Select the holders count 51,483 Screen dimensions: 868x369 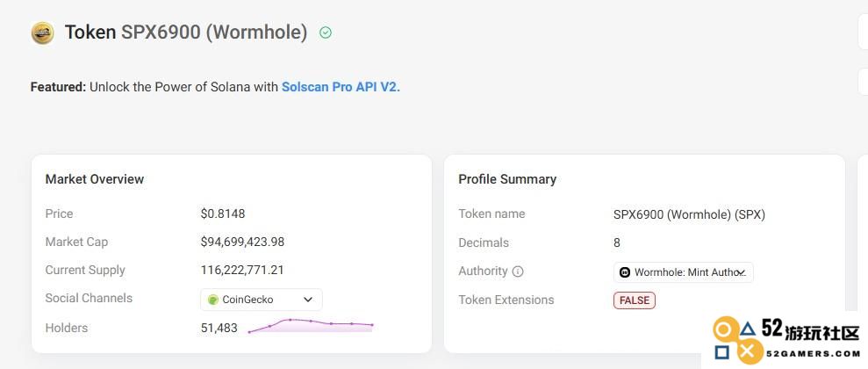(219, 328)
